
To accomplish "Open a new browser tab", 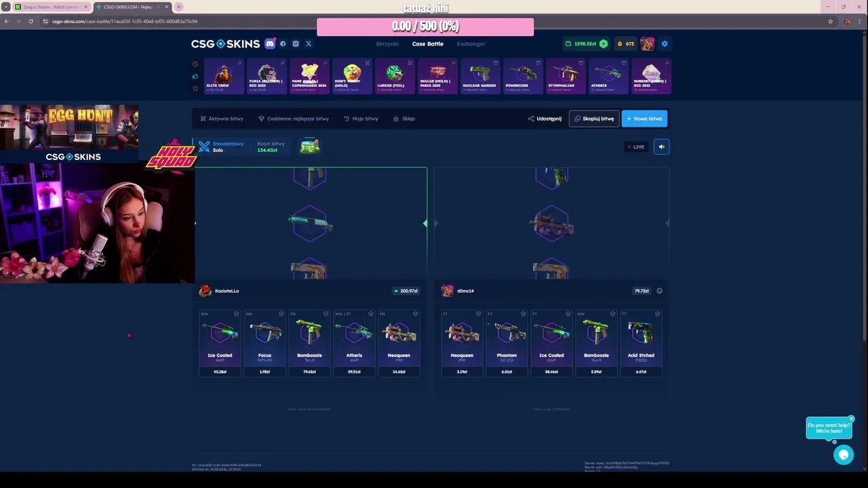I will pyautogui.click(x=178, y=7).
